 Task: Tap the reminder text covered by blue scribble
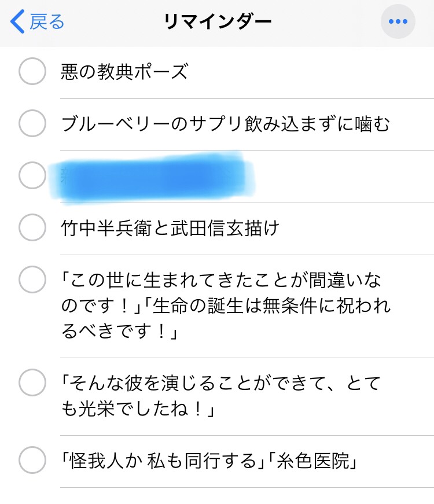156,176
